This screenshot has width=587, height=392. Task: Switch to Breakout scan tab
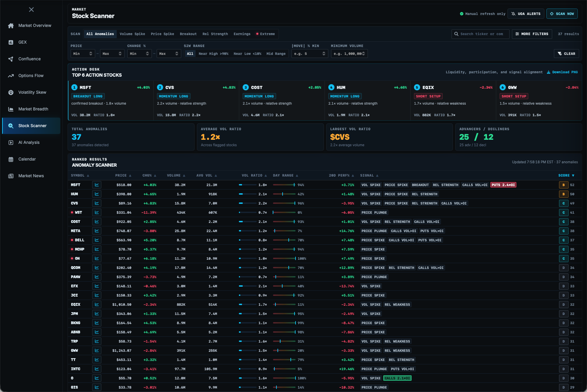[x=188, y=34]
